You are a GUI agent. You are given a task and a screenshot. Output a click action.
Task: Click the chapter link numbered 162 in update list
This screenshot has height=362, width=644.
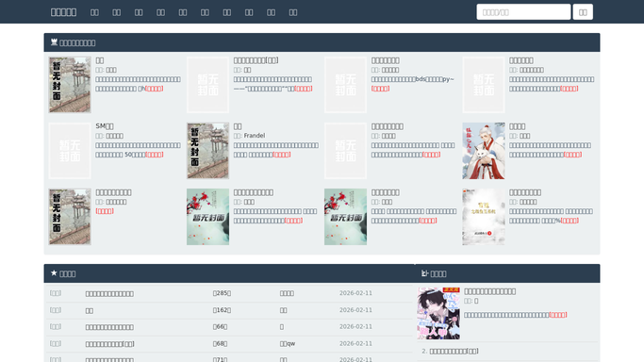point(222,310)
